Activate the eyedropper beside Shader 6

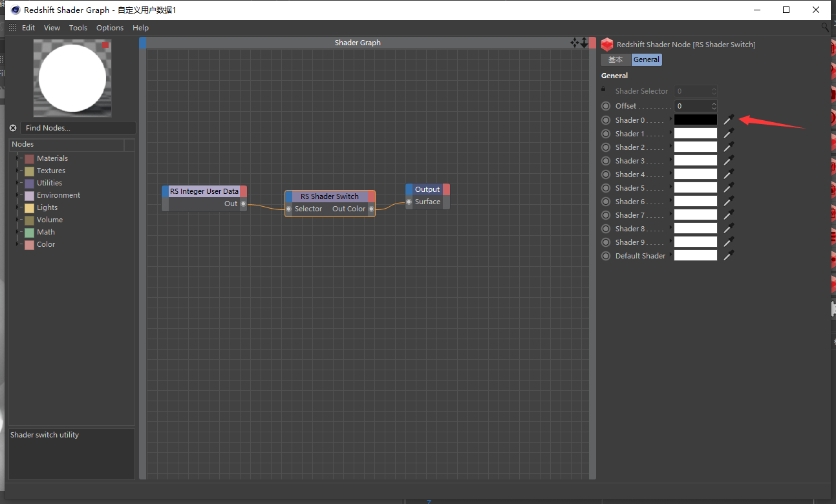click(729, 201)
